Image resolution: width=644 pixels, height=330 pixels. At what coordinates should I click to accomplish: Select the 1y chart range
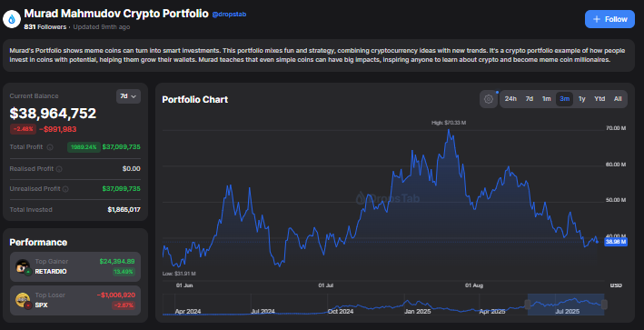point(581,99)
